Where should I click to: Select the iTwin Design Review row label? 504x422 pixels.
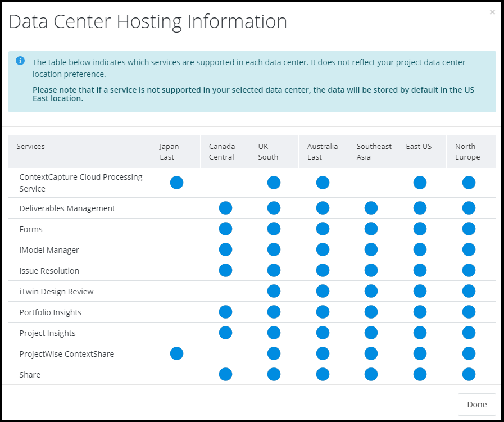56,292
